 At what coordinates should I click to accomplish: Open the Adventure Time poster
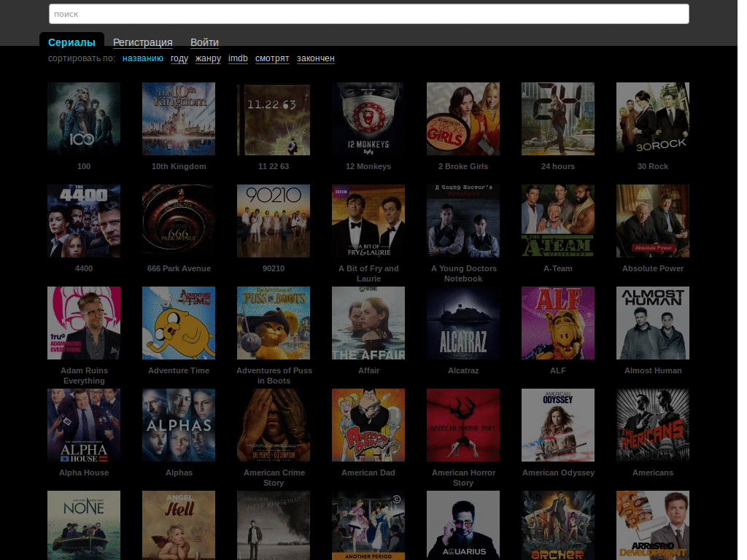[x=179, y=323]
